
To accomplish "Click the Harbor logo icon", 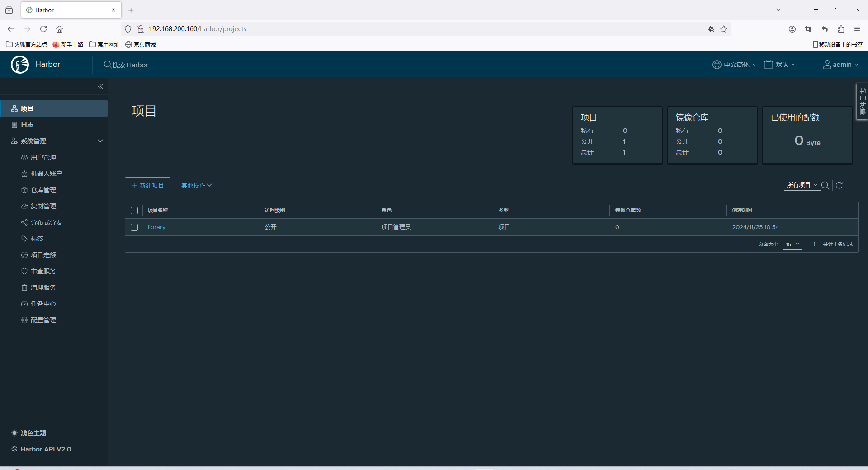I will (20, 65).
